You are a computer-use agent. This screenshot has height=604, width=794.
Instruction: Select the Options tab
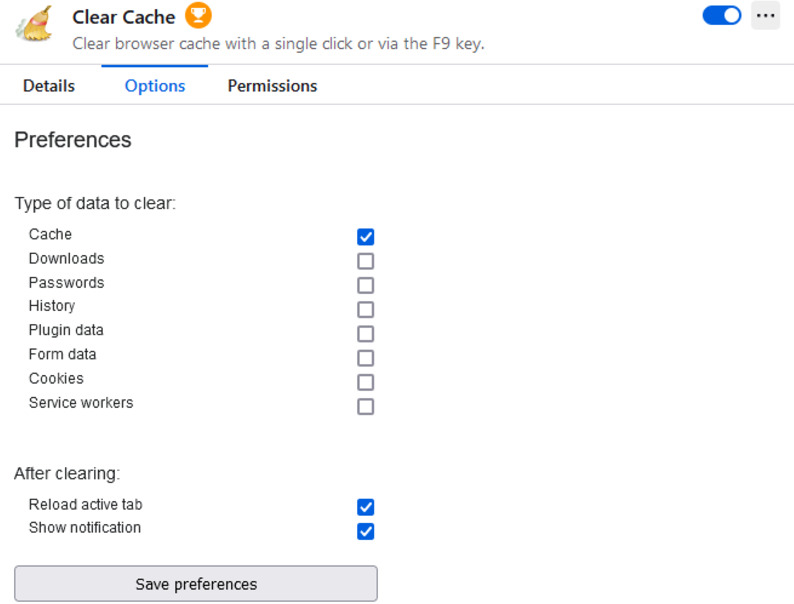[x=155, y=86]
